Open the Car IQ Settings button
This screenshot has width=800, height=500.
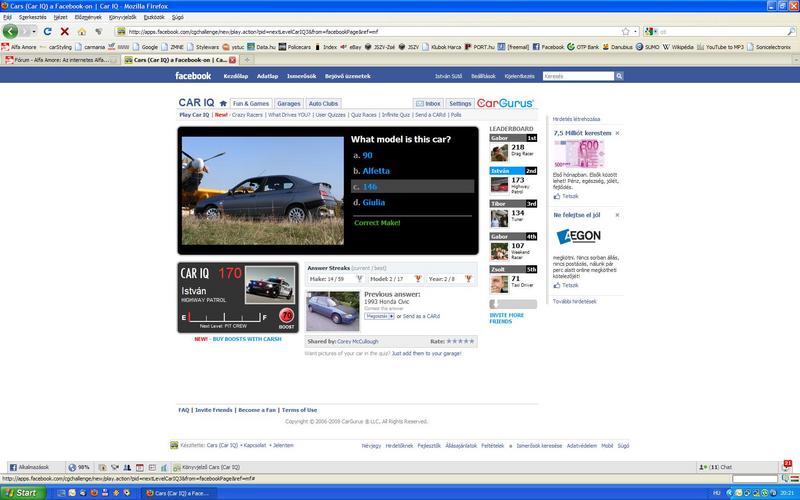(x=460, y=104)
